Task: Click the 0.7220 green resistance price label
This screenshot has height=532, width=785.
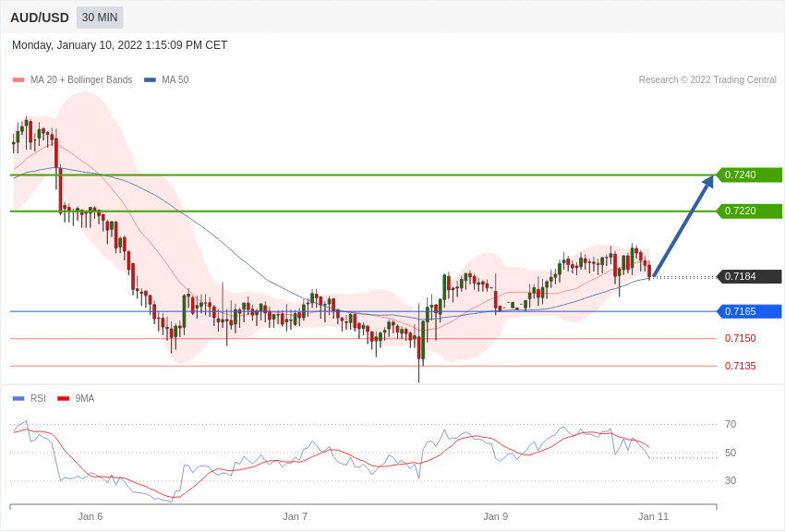Action: click(749, 211)
